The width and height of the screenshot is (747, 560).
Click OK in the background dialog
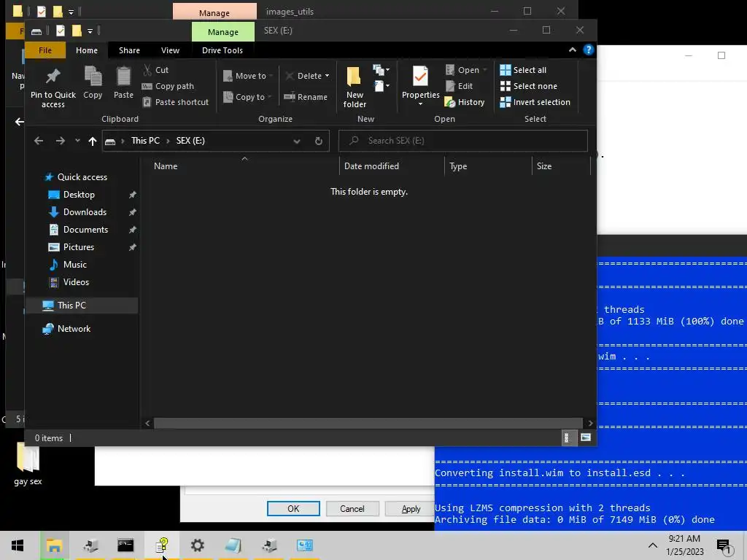tap(293, 508)
